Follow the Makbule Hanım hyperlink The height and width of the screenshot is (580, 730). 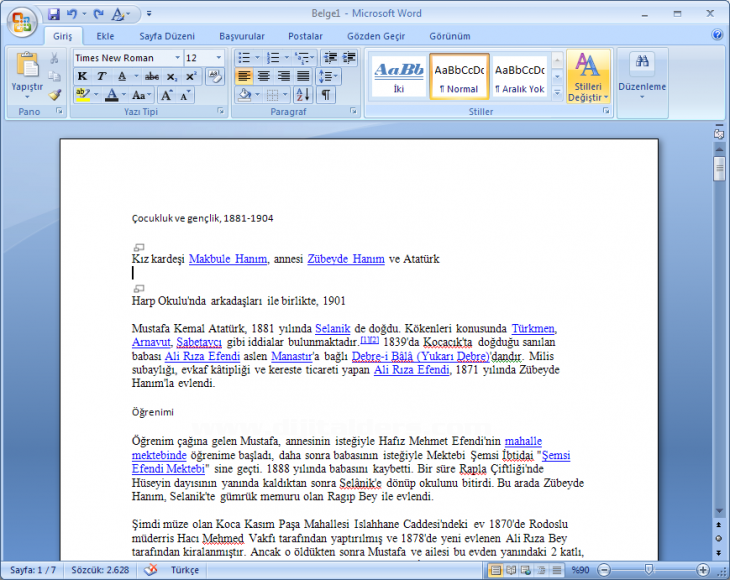228,259
